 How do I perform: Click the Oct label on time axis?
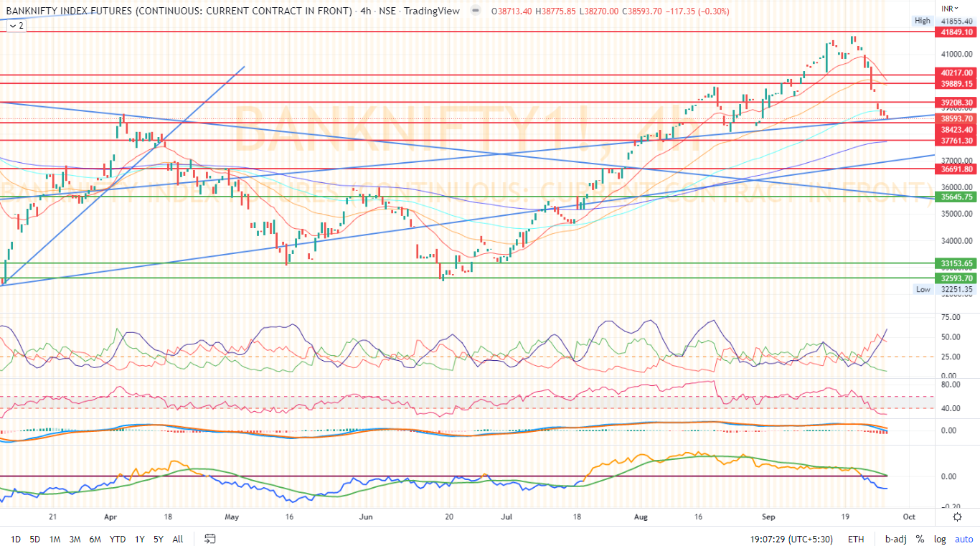(x=908, y=516)
